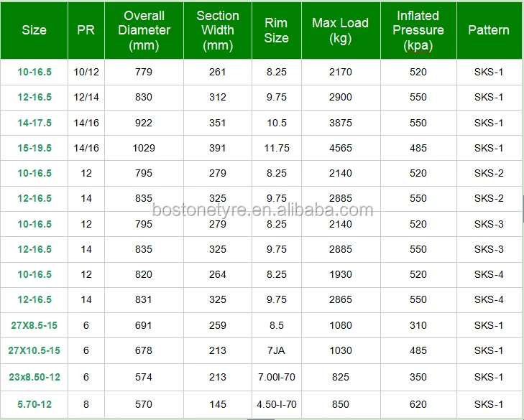Select the 4565 max load value
Viewport: 524px width, 420px height.
click(x=341, y=148)
